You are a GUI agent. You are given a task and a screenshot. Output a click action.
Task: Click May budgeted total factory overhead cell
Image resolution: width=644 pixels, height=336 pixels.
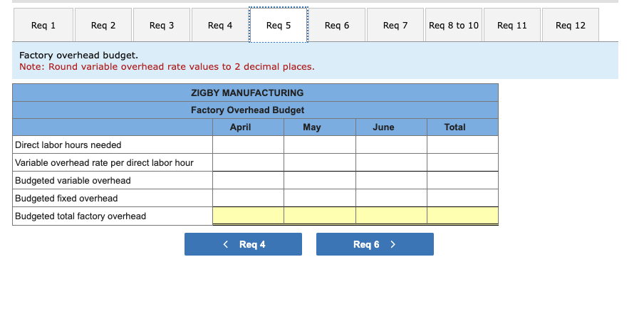320,216
